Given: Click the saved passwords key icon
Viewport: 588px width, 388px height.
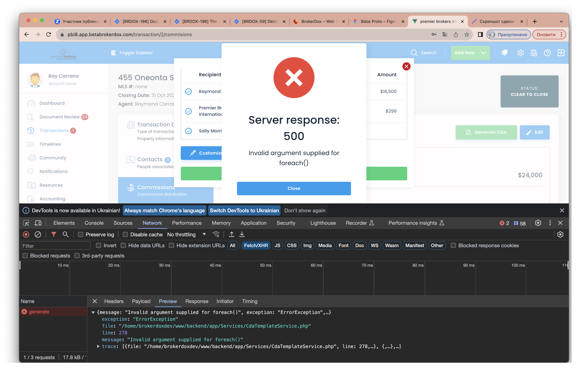Looking at the screenshot, I should point(434,35).
